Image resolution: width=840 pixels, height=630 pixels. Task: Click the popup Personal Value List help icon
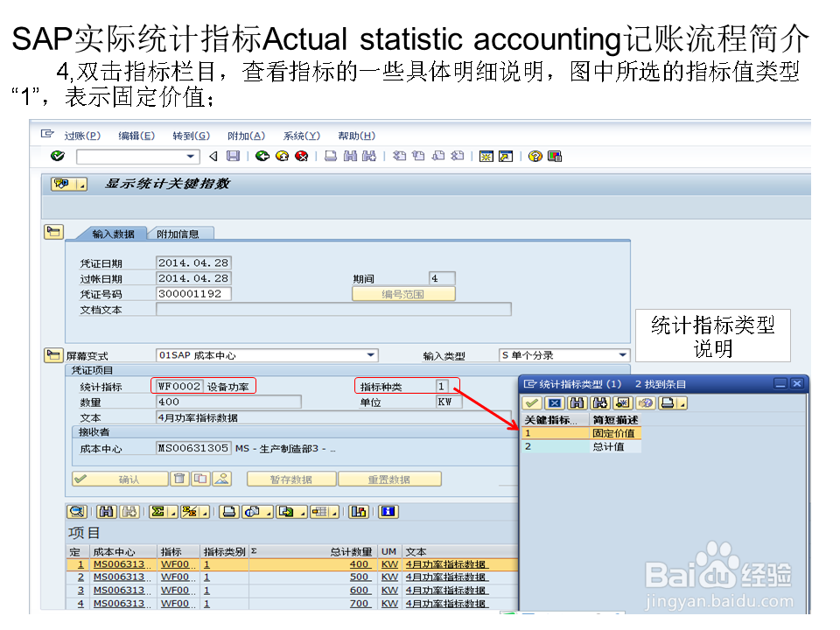[x=646, y=402]
